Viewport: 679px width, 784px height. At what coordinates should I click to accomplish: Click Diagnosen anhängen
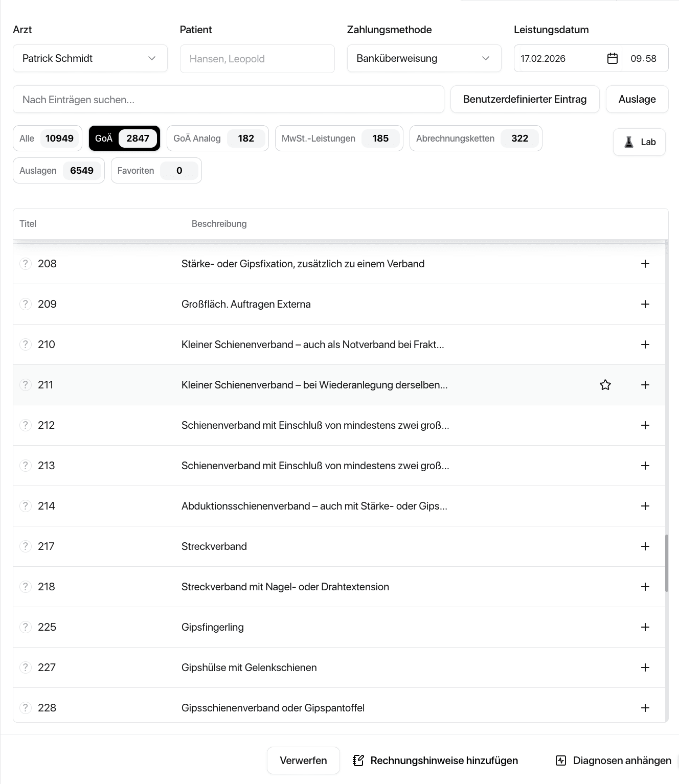pos(614,760)
